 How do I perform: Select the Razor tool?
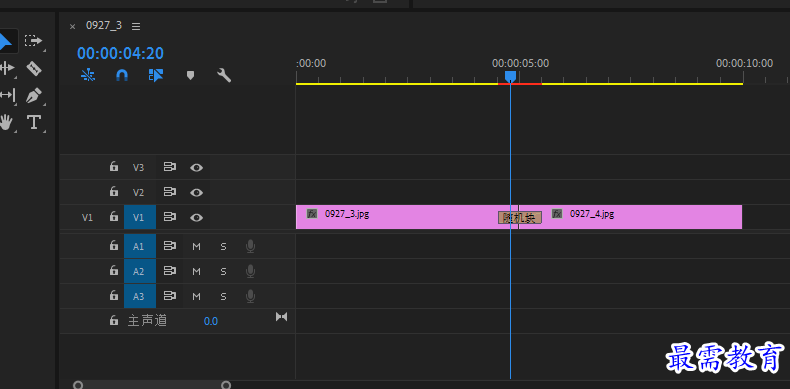pos(34,68)
